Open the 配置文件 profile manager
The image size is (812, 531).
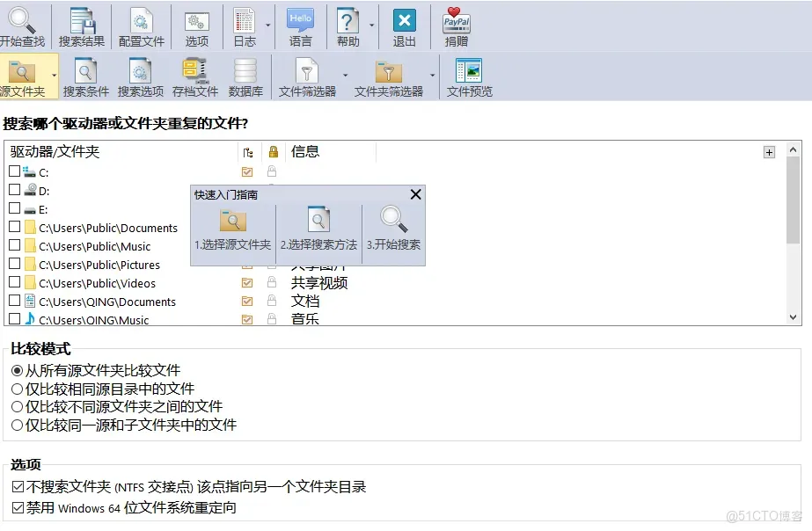click(141, 20)
